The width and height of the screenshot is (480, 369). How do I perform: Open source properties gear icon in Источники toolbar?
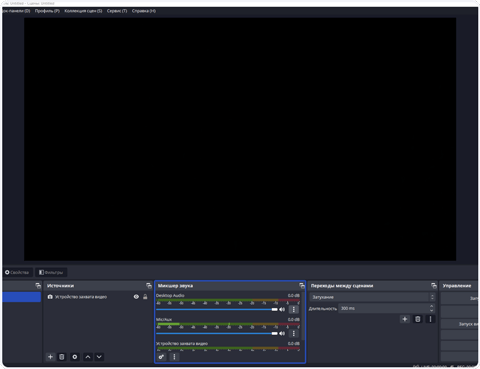point(75,357)
